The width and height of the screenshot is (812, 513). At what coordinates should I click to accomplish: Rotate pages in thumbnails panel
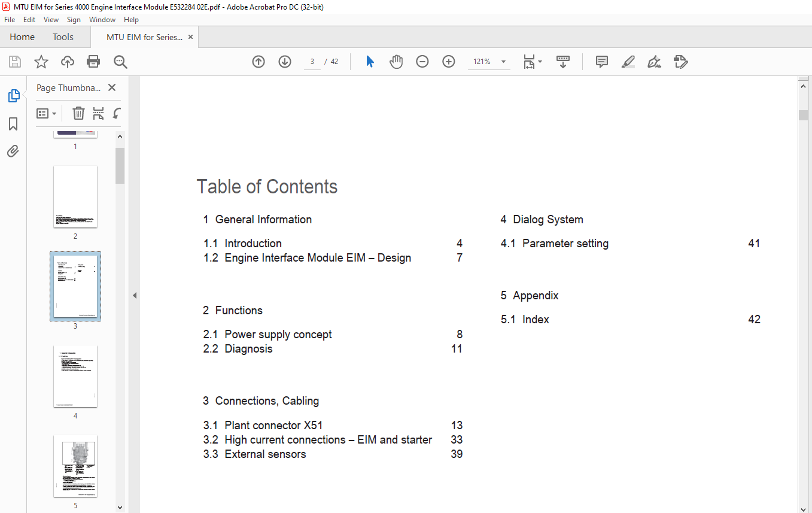click(x=117, y=113)
